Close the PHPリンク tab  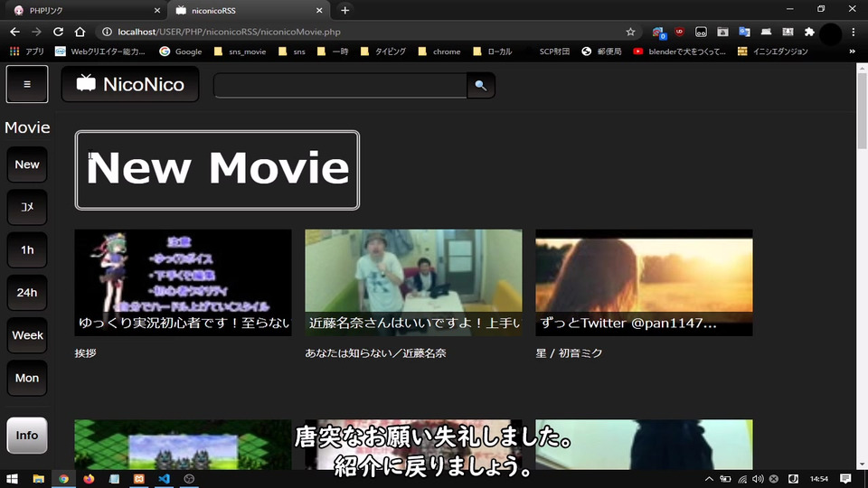pos(156,11)
